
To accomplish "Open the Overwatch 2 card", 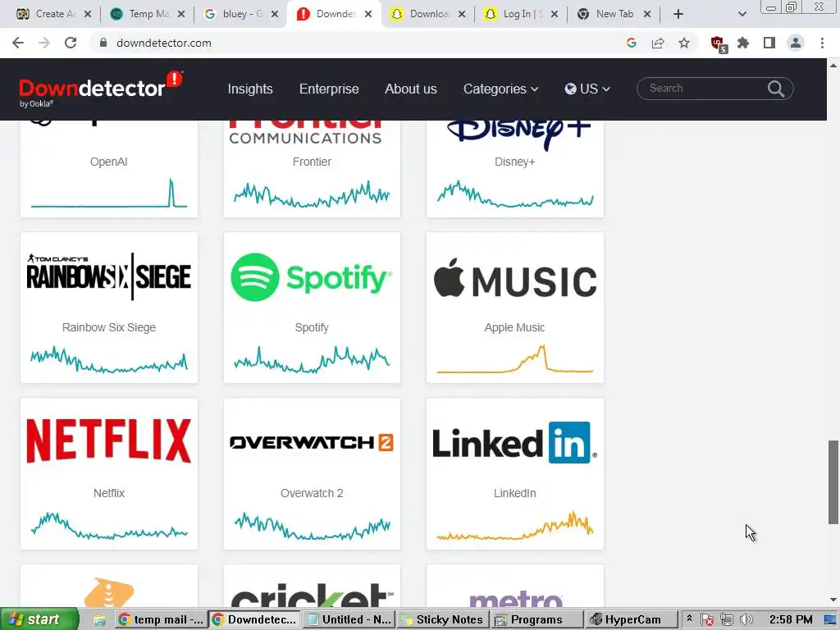I will [312, 473].
